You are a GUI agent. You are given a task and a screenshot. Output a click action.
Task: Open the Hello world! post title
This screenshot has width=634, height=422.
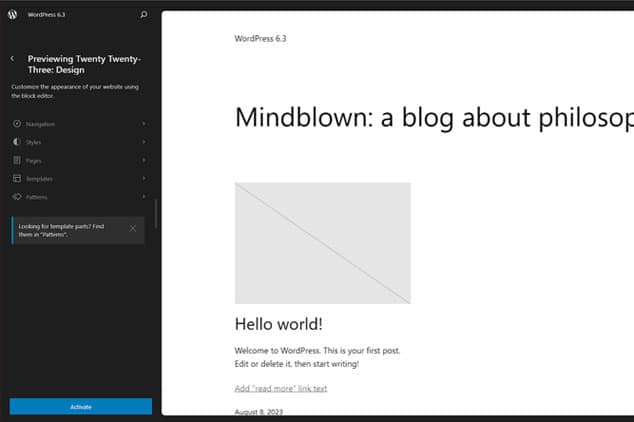pos(279,324)
